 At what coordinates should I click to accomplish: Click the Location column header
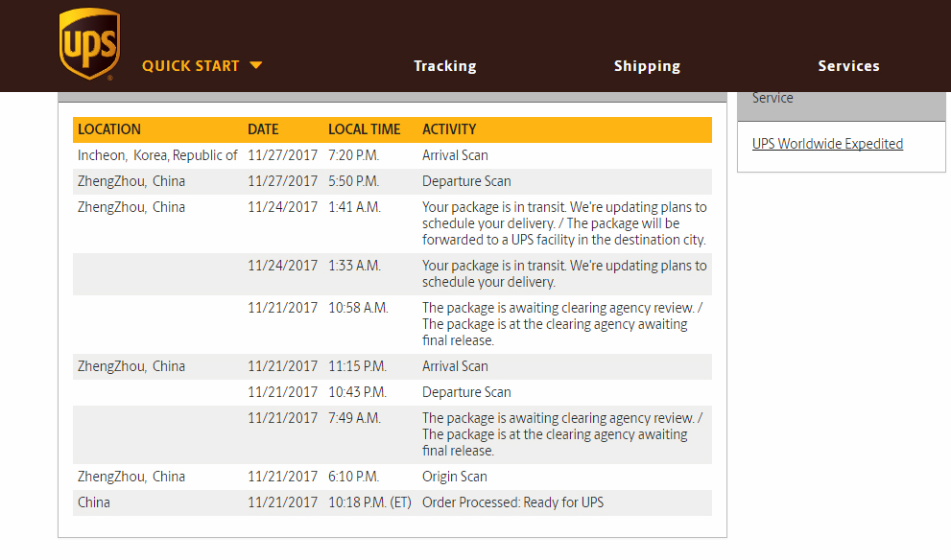click(109, 129)
